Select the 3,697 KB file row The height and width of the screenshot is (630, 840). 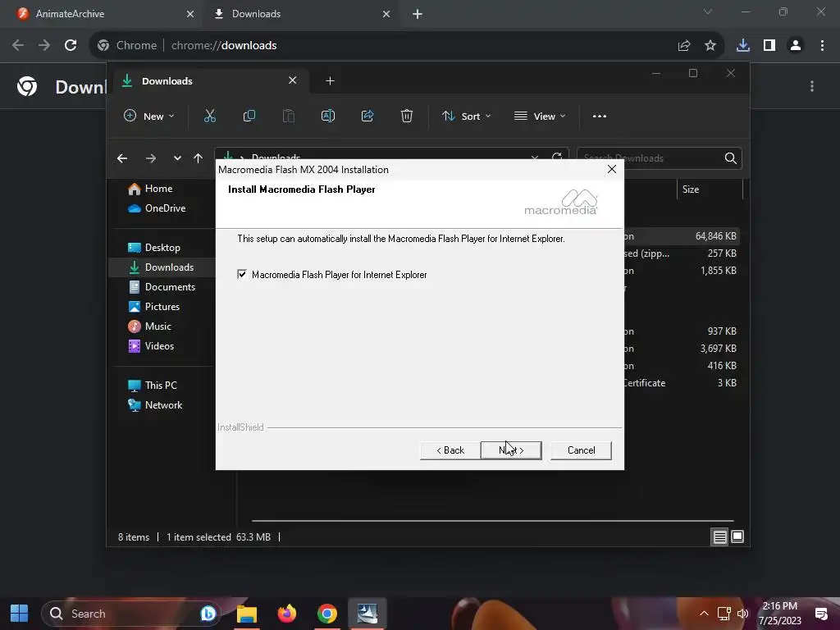[x=682, y=348]
